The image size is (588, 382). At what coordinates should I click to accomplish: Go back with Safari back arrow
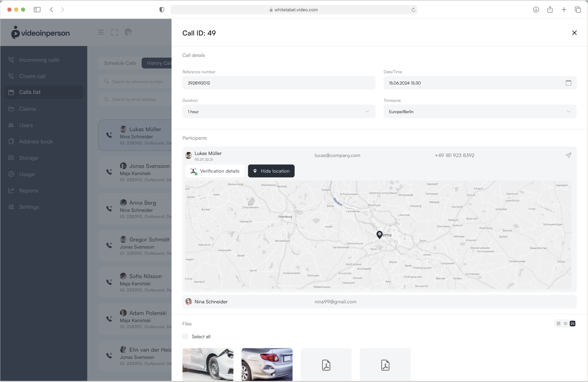coord(51,10)
